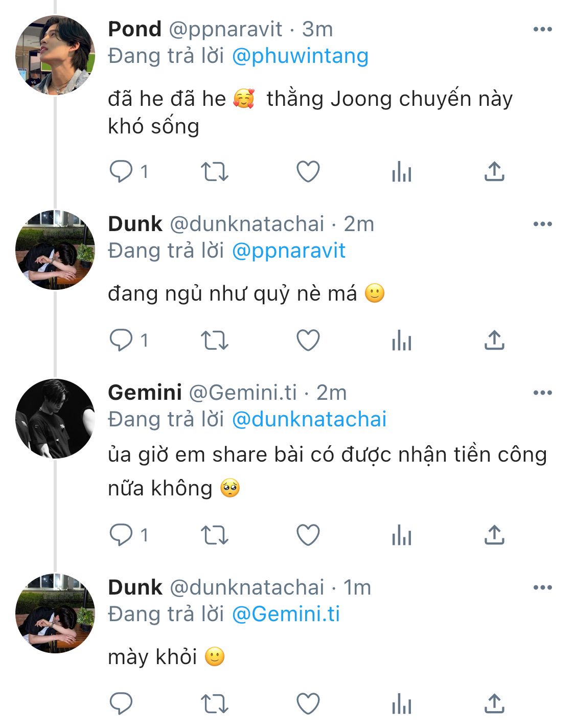
Task: Open Pond's profile picture
Action: (55, 55)
